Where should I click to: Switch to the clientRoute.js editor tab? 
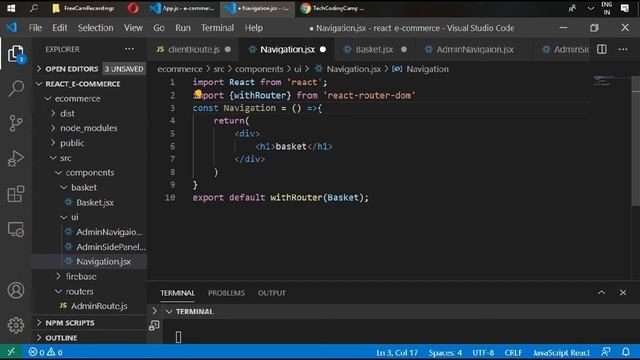pyautogui.click(x=193, y=49)
